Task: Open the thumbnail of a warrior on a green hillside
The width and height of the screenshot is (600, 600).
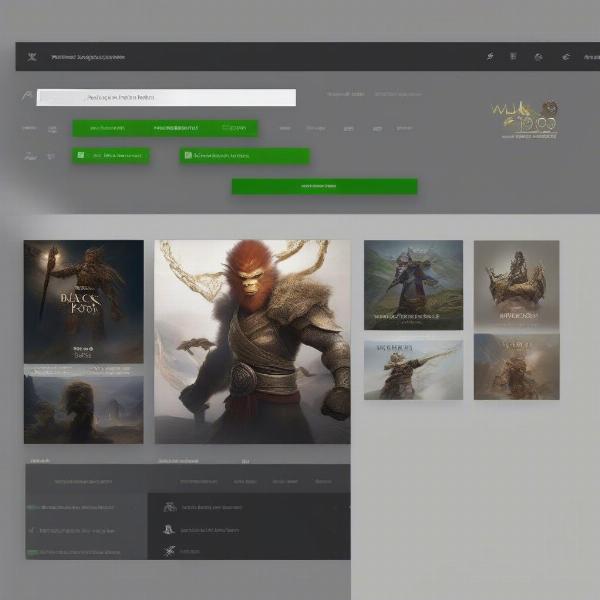Action: (x=413, y=285)
